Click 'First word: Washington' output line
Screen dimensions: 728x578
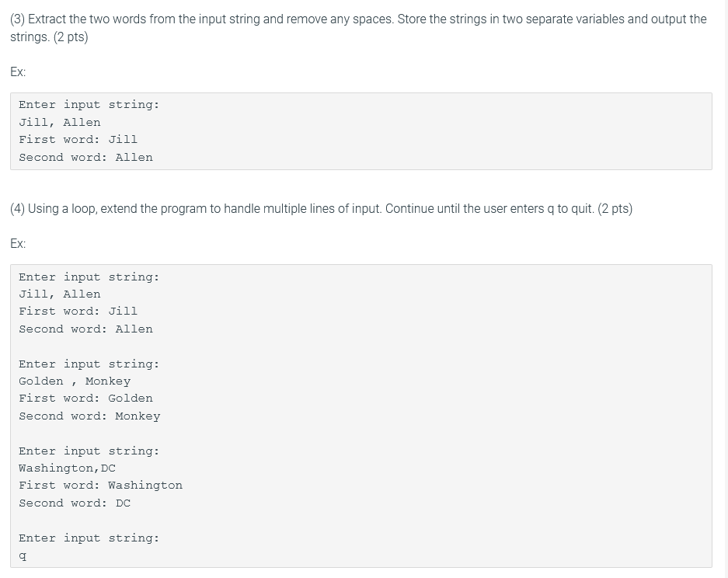100,486
